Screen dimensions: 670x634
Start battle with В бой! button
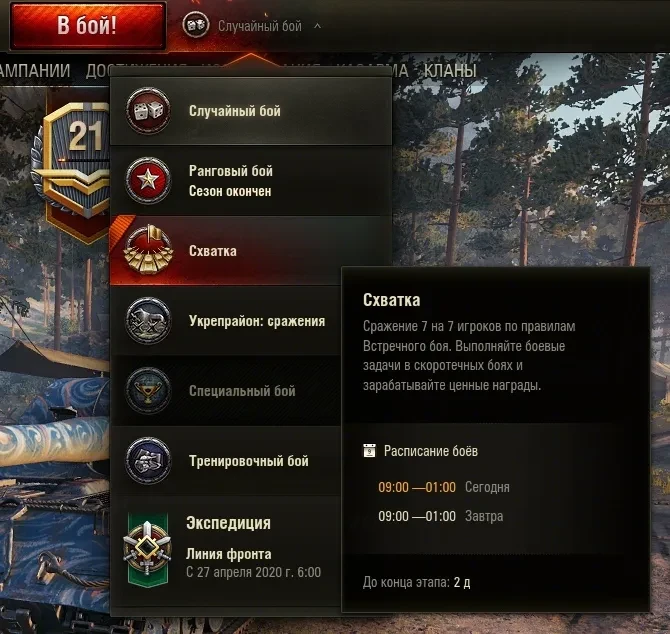pyautogui.click(x=87, y=25)
